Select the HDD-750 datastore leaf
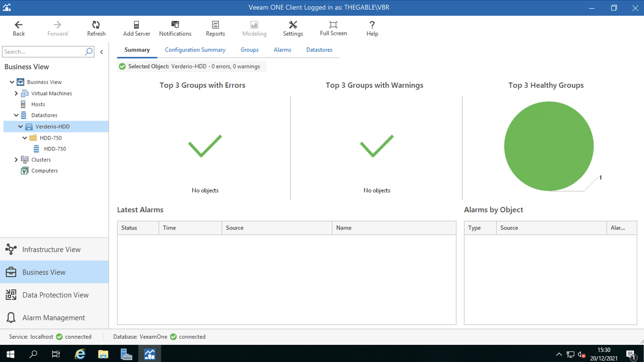 [x=55, y=149]
